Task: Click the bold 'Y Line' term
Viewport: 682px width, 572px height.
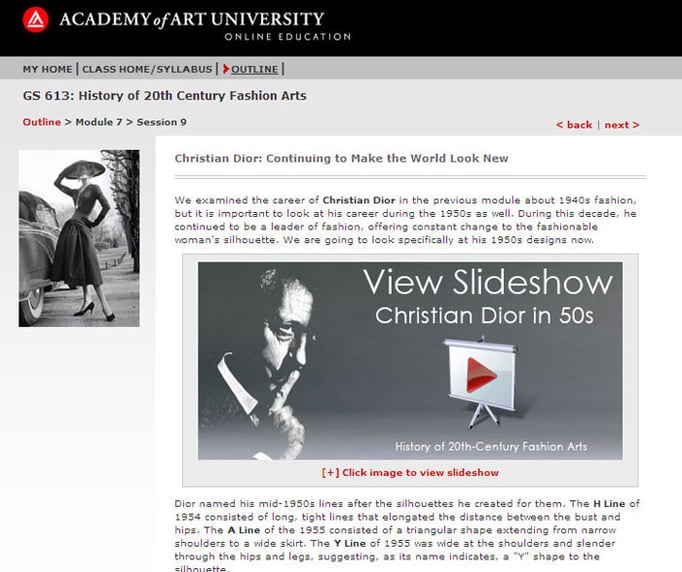Action: (350, 543)
